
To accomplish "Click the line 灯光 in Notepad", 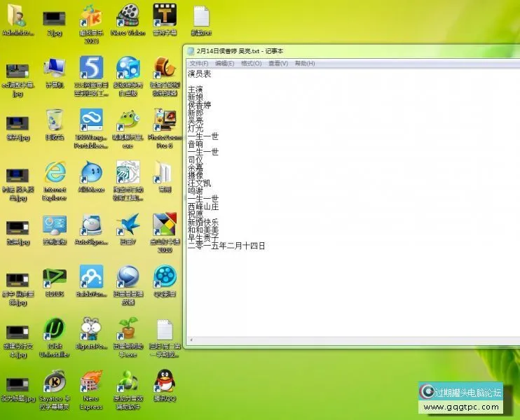I will (x=196, y=129).
